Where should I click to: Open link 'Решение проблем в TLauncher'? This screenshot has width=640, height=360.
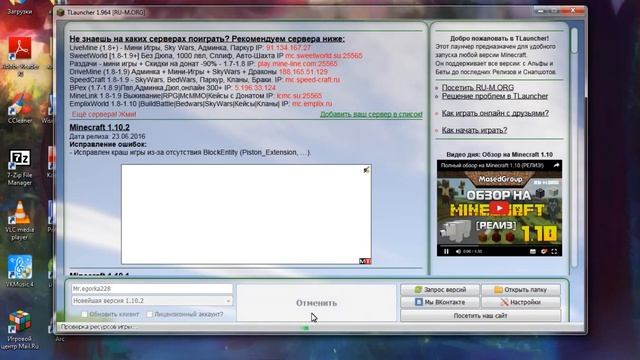click(495, 96)
